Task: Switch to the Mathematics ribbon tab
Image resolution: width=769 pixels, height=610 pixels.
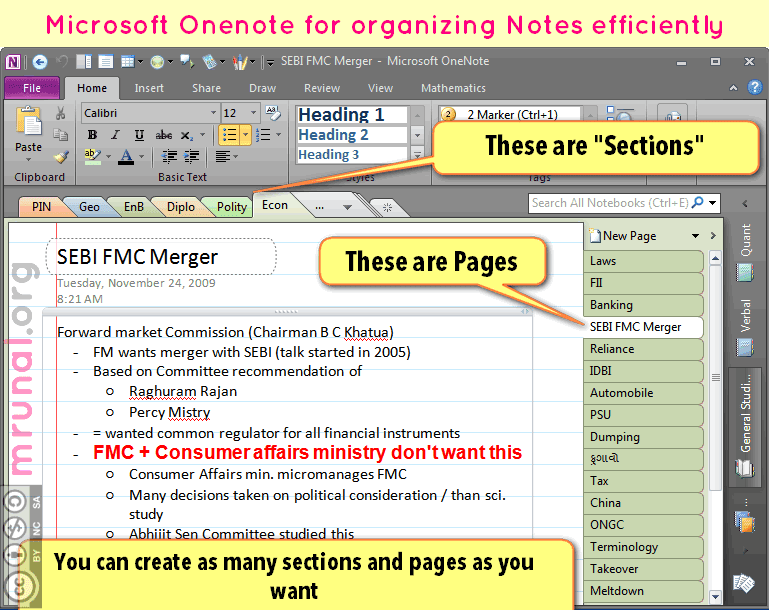Action: tap(453, 88)
